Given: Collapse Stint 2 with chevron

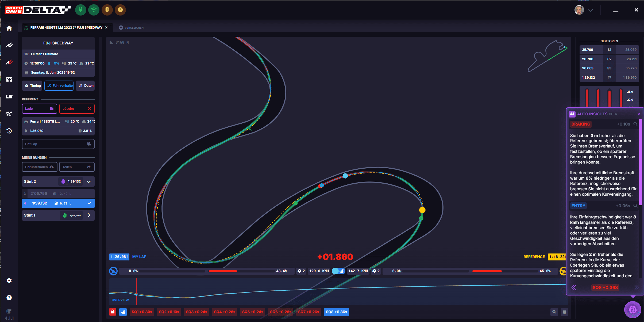Looking at the screenshot, I should (x=89, y=181).
